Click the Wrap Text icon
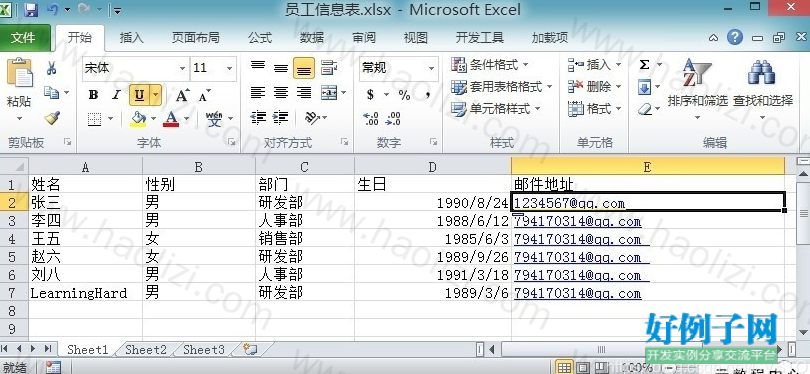Screen dimensions: 810x374 (329, 67)
